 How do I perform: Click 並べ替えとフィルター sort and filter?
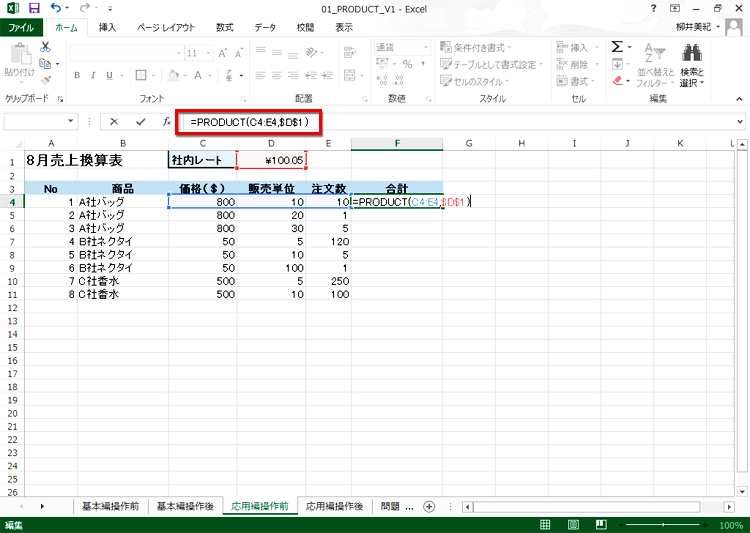(x=655, y=66)
